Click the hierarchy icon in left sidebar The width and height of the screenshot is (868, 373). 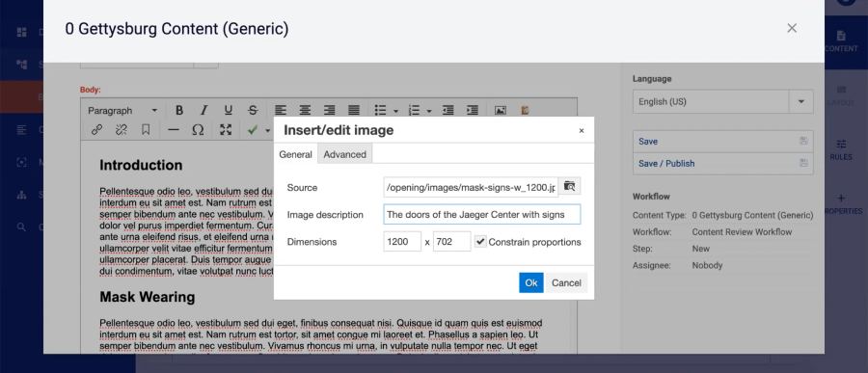point(21,195)
